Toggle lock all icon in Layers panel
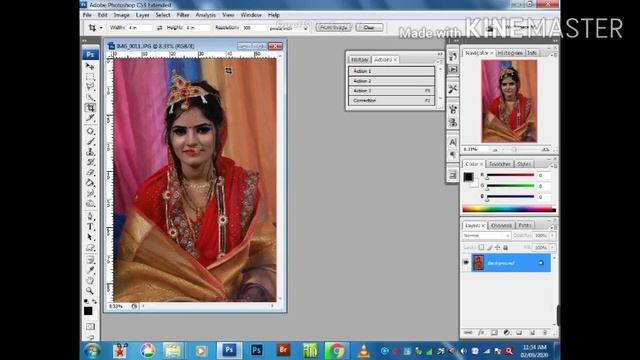 (505, 247)
